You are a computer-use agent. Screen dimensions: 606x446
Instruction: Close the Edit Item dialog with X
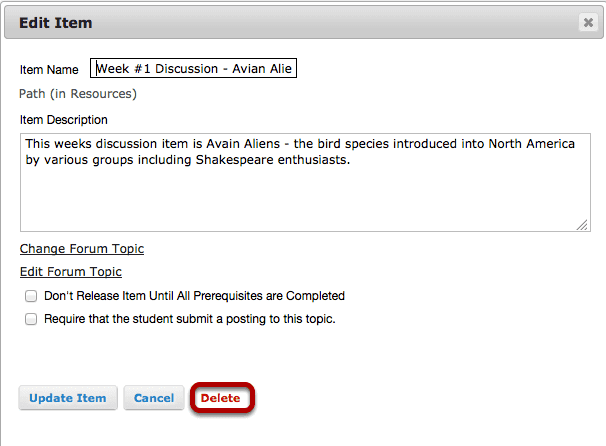(x=588, y=22)
